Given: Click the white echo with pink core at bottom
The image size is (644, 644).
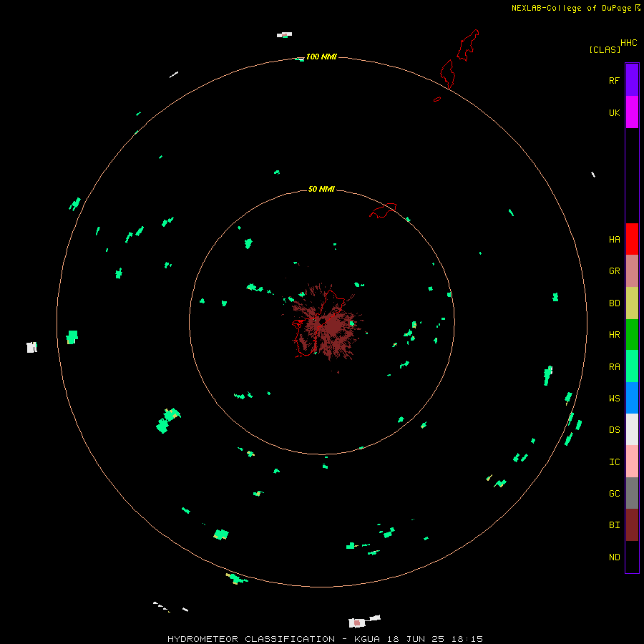Looking at the screenshot, I should (356, 623).
